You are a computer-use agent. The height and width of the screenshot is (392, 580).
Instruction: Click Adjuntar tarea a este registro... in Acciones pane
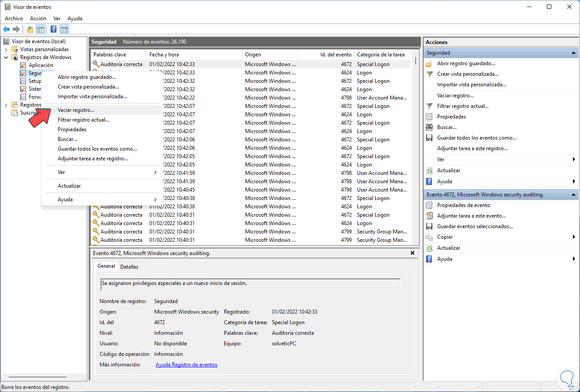(x=472, y=149)
